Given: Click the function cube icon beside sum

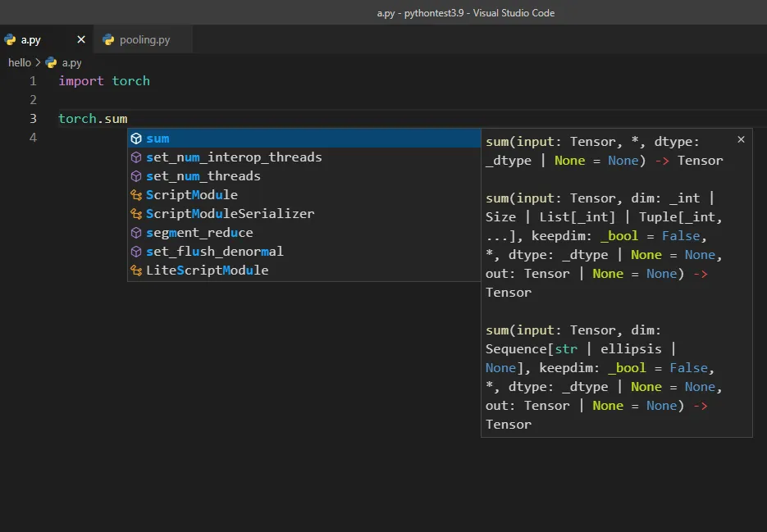Looking at the screenshot, I should (136, 139).
